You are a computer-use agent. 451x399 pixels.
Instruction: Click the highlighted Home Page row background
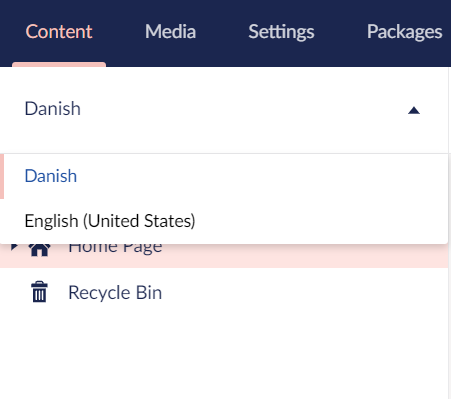coord(300,256)
